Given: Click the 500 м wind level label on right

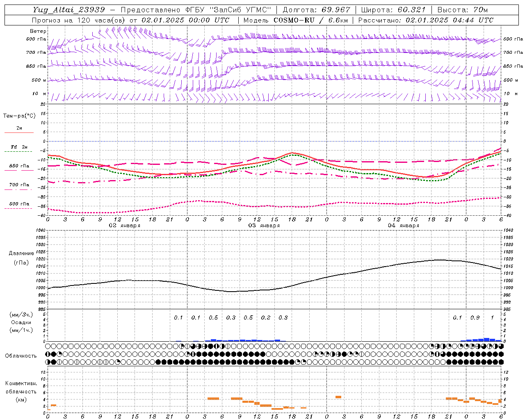Looking at the screenshot, I should [x=511, y=80].
